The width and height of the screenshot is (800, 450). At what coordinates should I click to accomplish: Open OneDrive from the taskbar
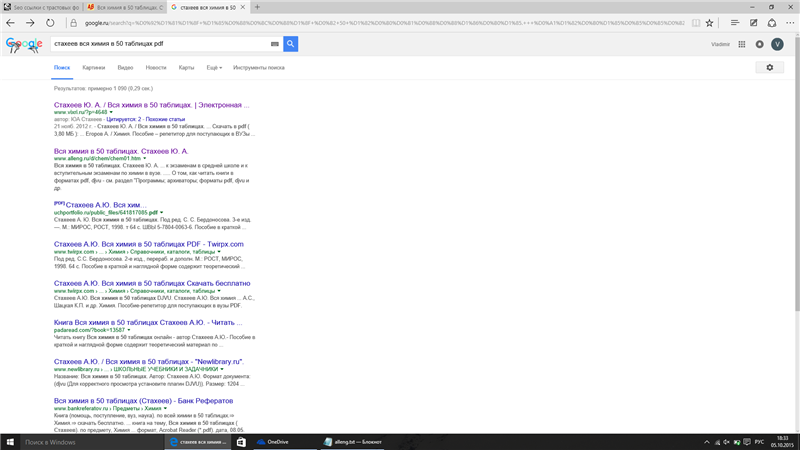pos(284,442)
